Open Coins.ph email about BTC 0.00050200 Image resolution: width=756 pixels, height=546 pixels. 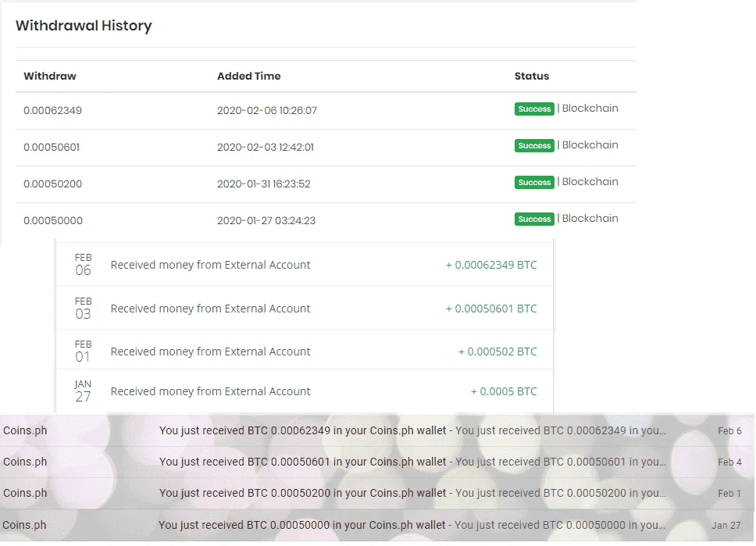tap(377, 494)
